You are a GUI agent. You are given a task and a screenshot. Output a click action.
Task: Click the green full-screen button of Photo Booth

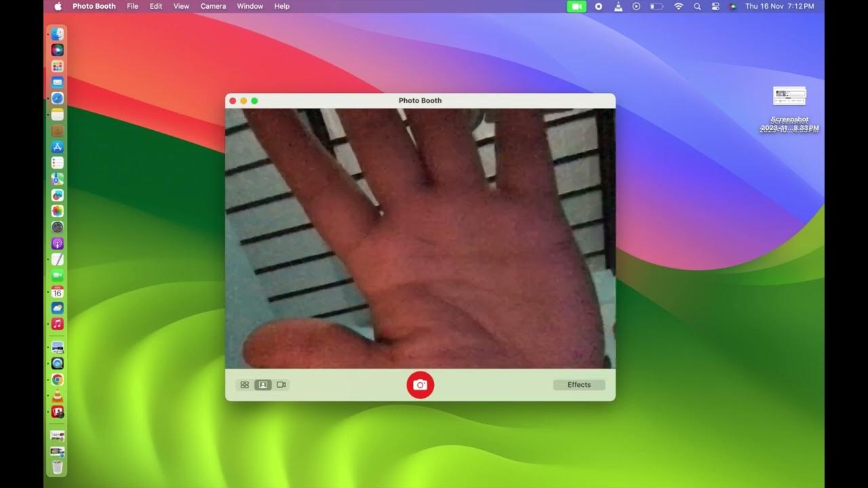pos(254,101)
